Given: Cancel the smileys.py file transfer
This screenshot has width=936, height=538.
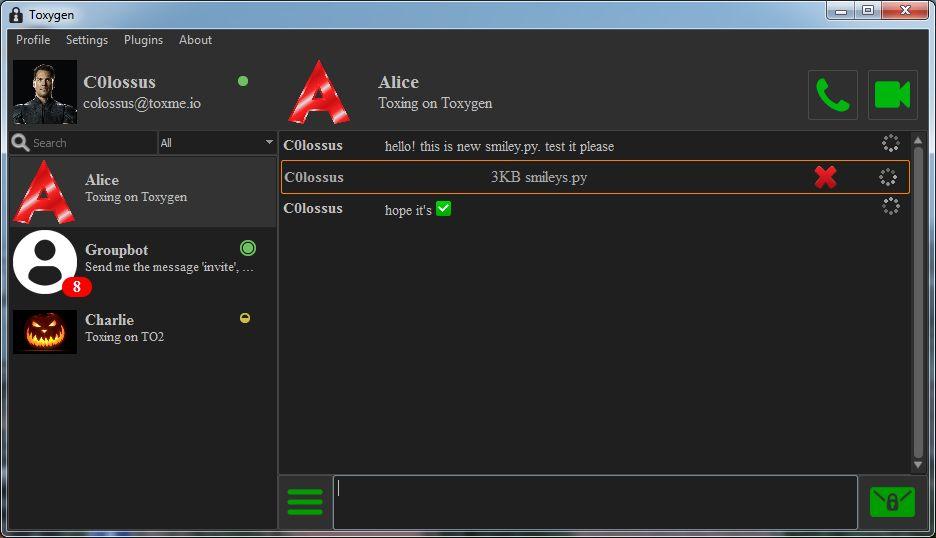Looking at the screenshot, I should (x=825, y=177).
